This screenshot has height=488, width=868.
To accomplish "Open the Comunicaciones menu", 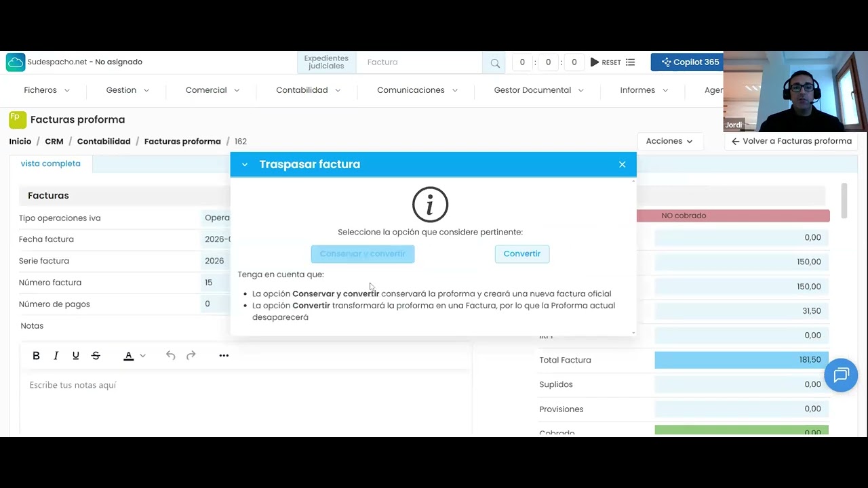I will tap(417, 90).
